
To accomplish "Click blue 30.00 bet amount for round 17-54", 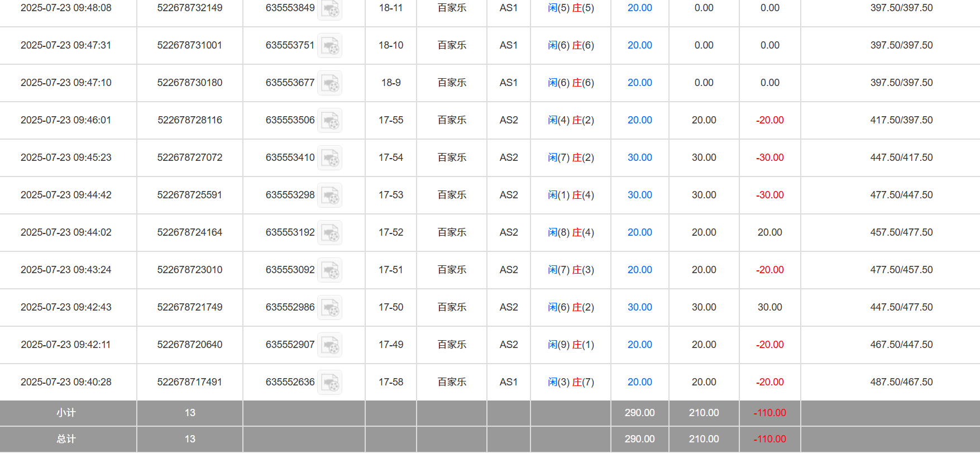I will [x=639, y=158].
